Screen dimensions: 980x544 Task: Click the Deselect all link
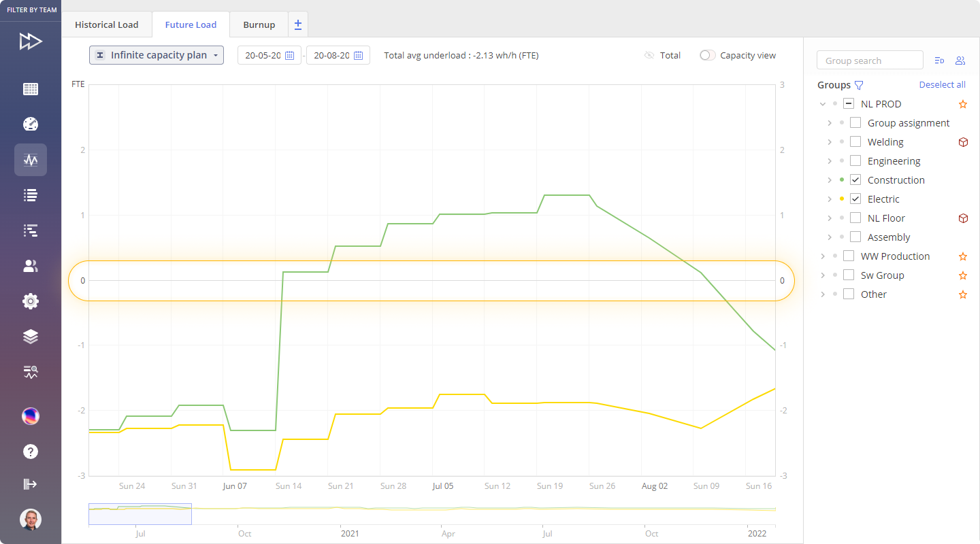[942, 85]
